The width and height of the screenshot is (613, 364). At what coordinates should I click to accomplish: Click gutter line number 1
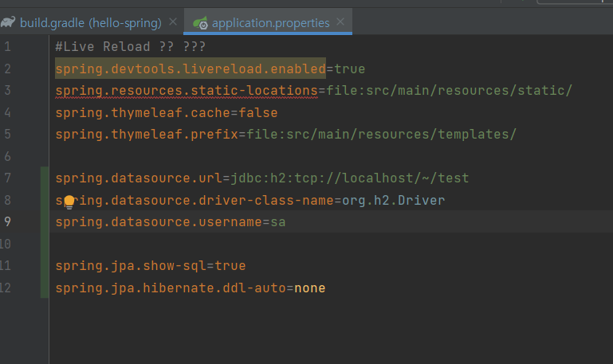7,47
